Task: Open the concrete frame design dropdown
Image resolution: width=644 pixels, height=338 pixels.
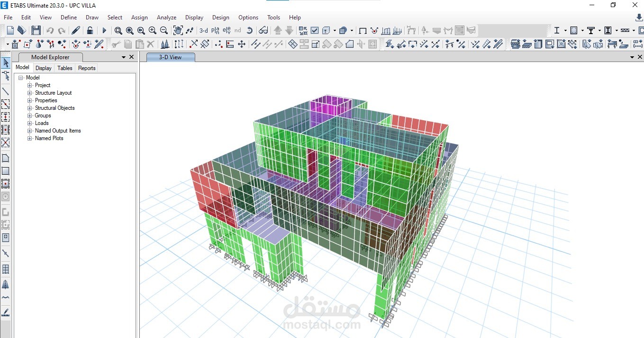Action: (x=583, y=30)
